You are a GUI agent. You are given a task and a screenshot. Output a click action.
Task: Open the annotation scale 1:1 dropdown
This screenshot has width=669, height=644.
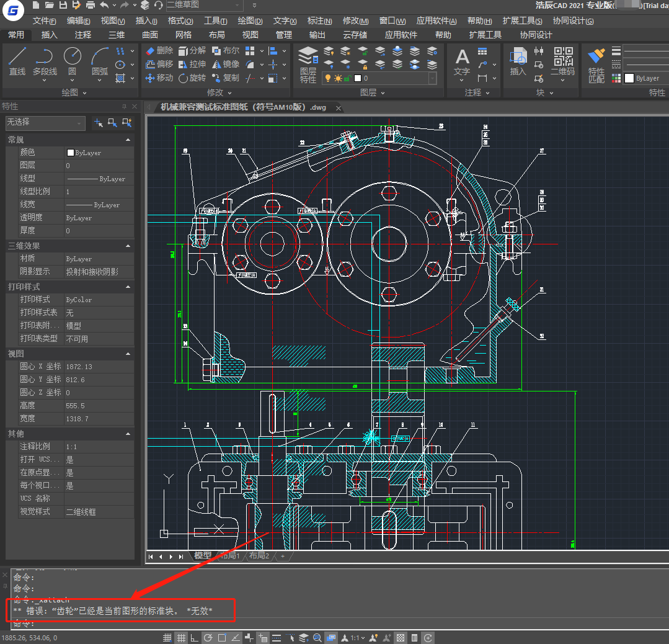(358, 638)
